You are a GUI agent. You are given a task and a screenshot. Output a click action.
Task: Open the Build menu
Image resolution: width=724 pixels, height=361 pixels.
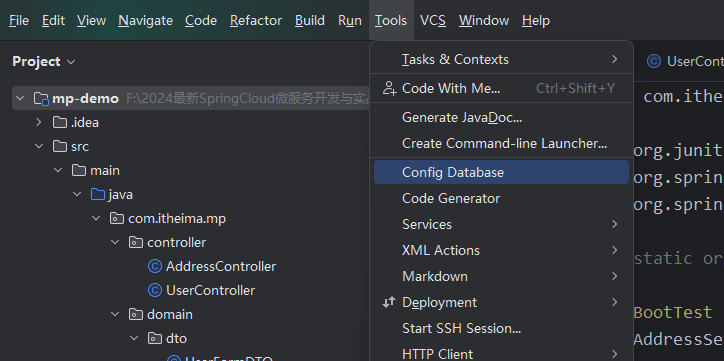tap(310, 21)
